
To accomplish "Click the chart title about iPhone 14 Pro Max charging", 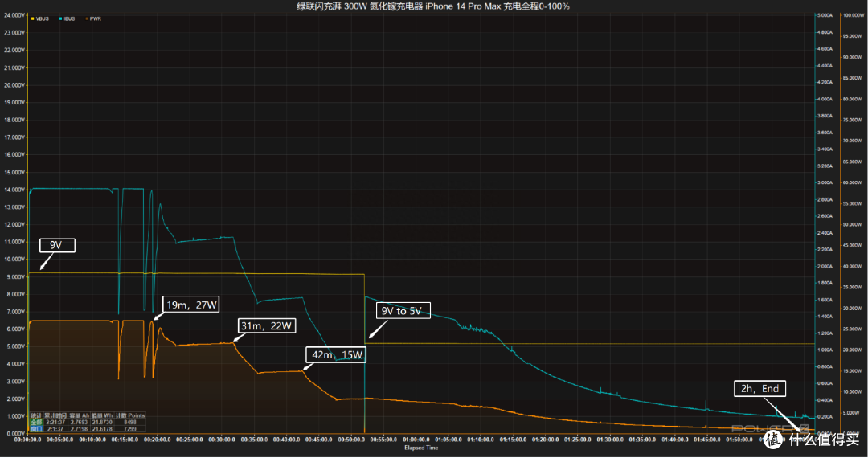I will [x=433, y=6].
